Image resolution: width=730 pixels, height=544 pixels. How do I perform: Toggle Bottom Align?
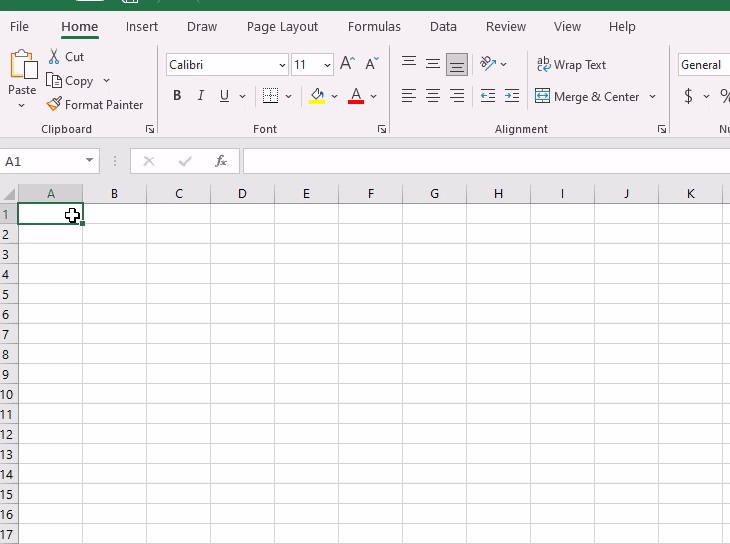pyautogui.click(x=457, y=64)
